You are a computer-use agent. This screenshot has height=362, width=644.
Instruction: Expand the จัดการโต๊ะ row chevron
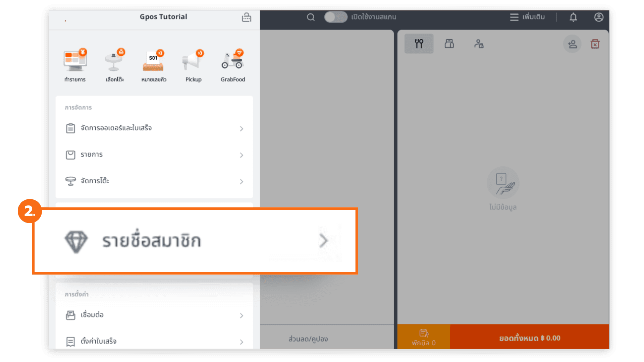click(x=241, y=182)
